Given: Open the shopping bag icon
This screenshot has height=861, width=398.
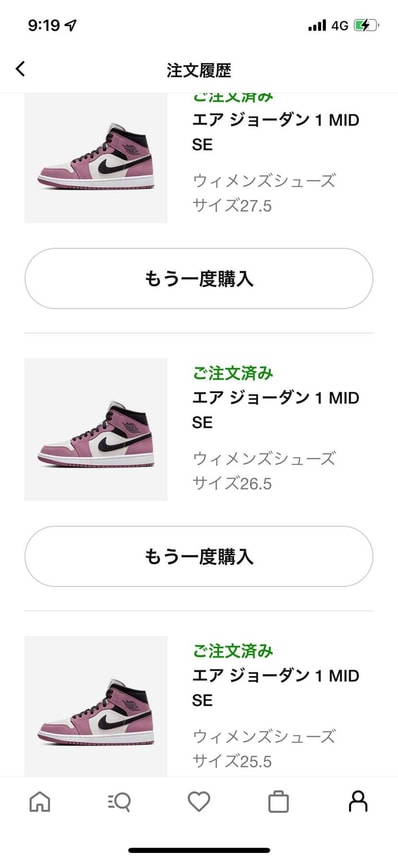Looking at the screenshot, I should click(278, 802).
